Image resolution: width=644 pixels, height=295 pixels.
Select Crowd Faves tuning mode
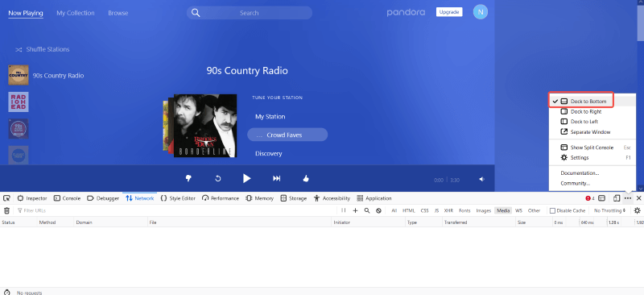[287, 135]
